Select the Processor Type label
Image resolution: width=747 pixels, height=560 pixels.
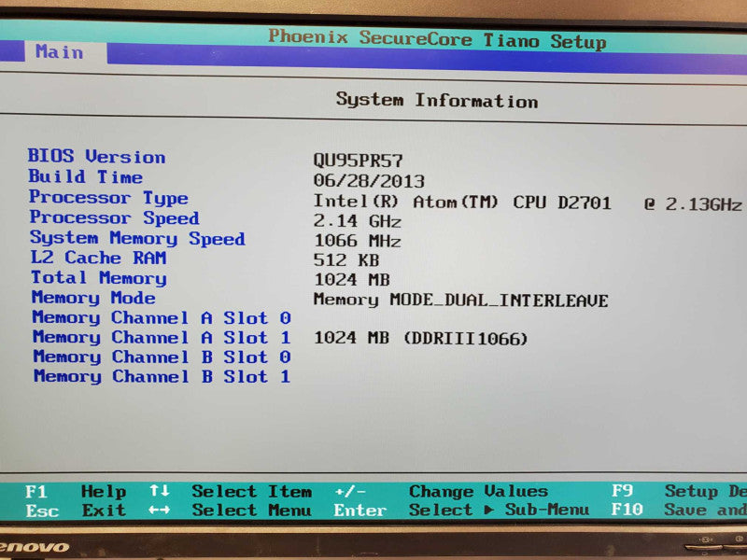coord(108,198)
